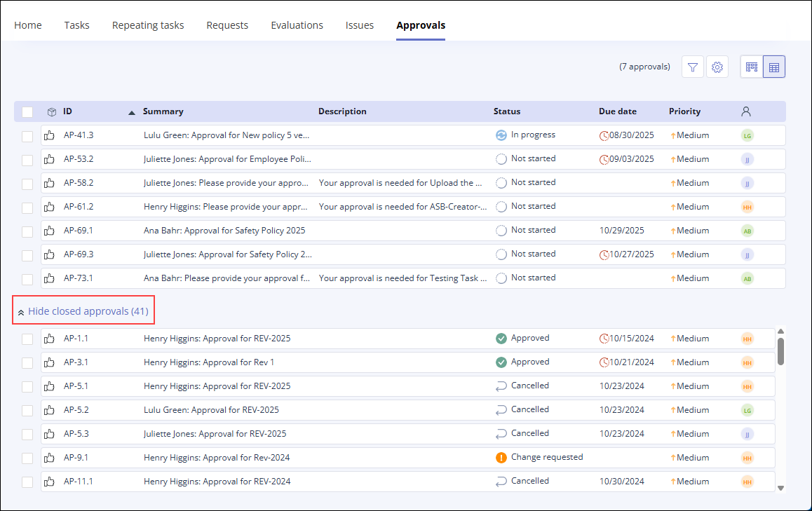This screenshot has height=511, width=812.
Task: Open the table settings gear
Action: 717,67
